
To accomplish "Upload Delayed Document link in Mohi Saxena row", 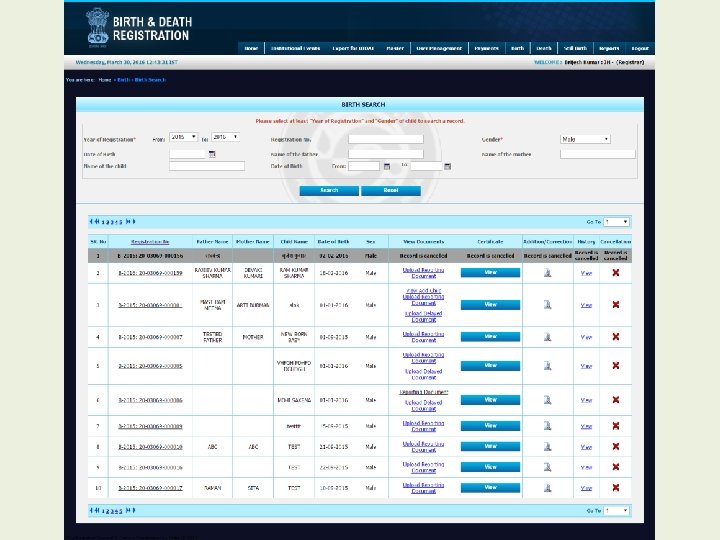I will pyautogui.click(x=423, y=405).
